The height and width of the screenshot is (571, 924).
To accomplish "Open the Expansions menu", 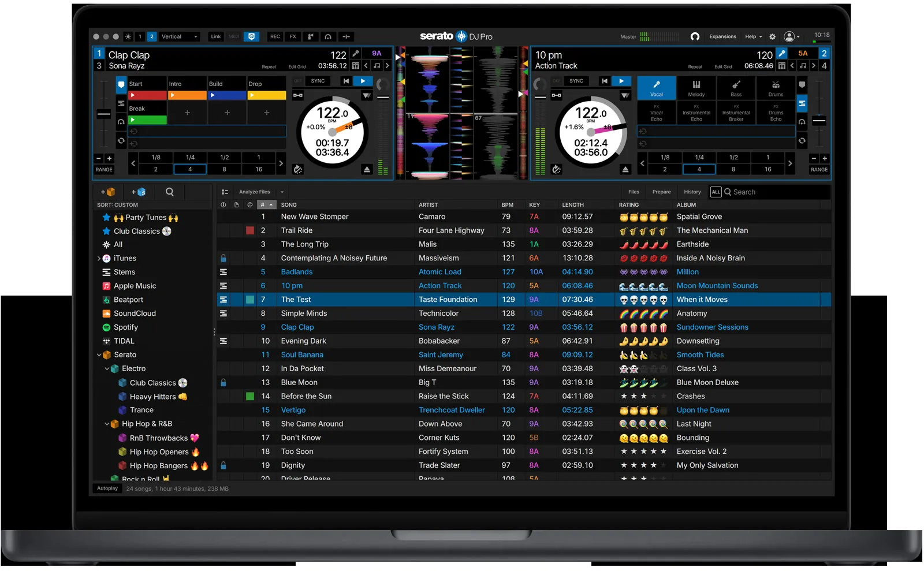I will (722, 36).
